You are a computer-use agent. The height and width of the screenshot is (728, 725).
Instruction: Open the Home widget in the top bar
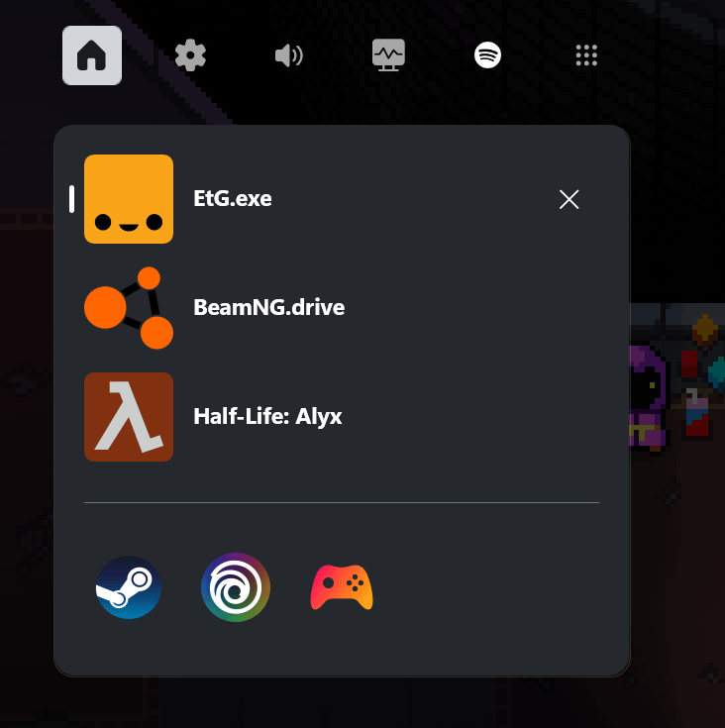click(x=92, y=55)
